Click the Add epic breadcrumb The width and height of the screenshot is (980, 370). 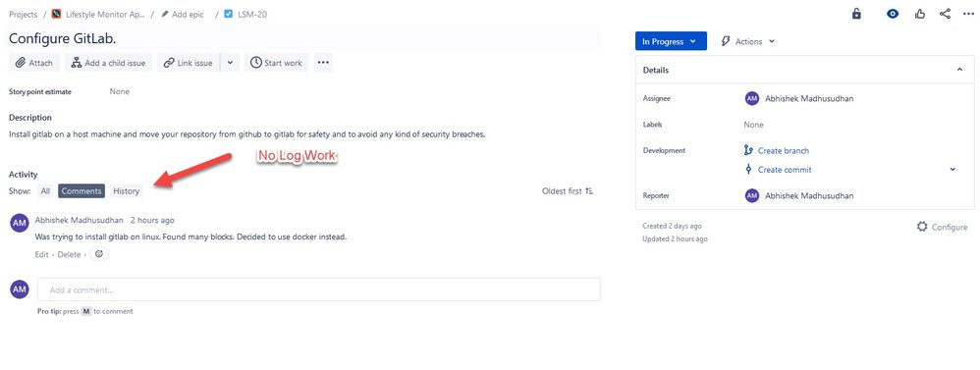pos(189,14)
